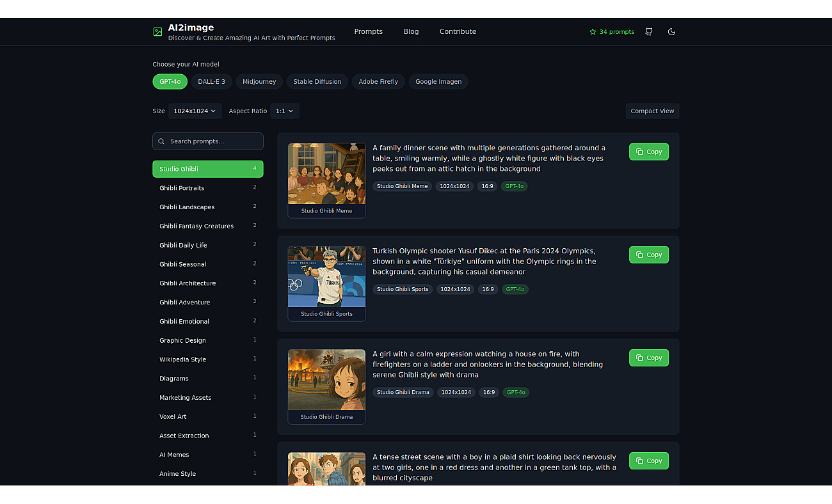Open the street scene prompt thumbnail
Viewport: 832px width, 504px height.
point(326,469)
